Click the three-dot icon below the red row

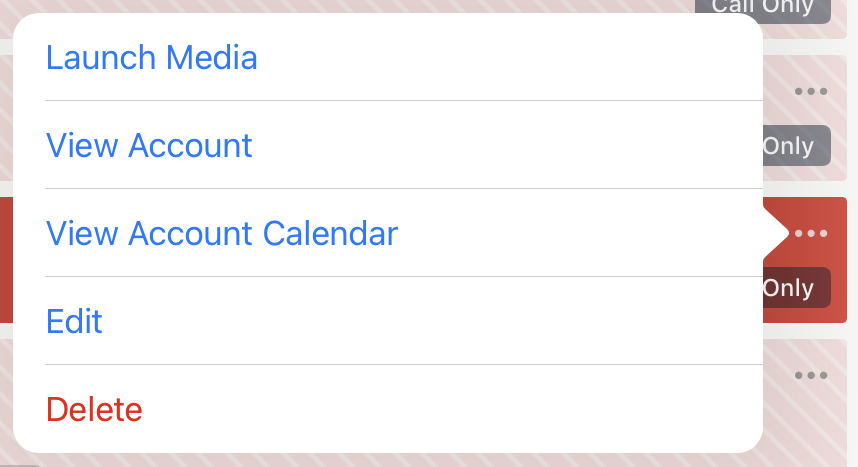(x=810, y=376)
